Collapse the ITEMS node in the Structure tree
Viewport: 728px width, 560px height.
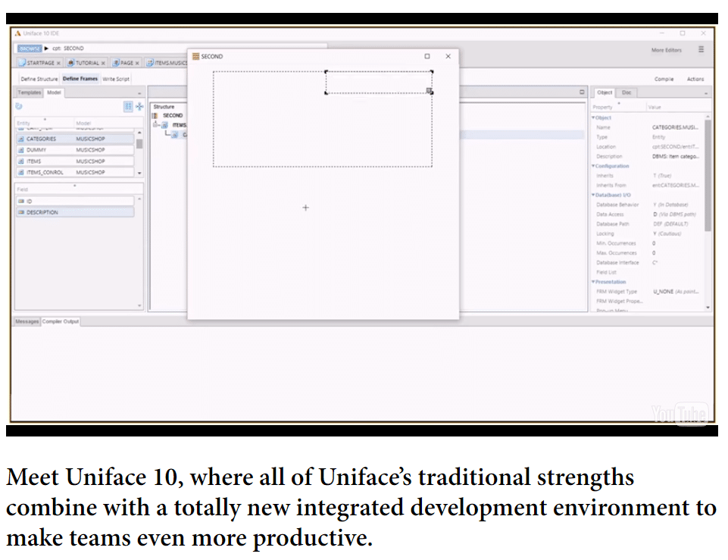click(x=156, y=124)
